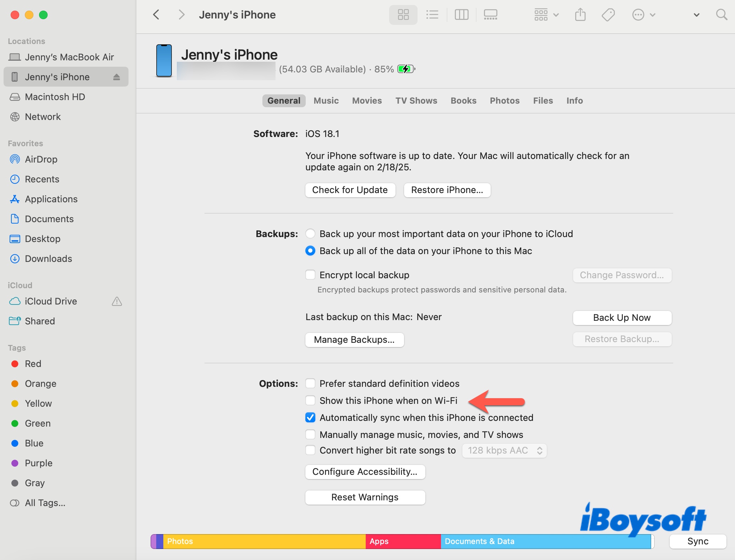Select back up to iCloud radio

pos(310,234)
